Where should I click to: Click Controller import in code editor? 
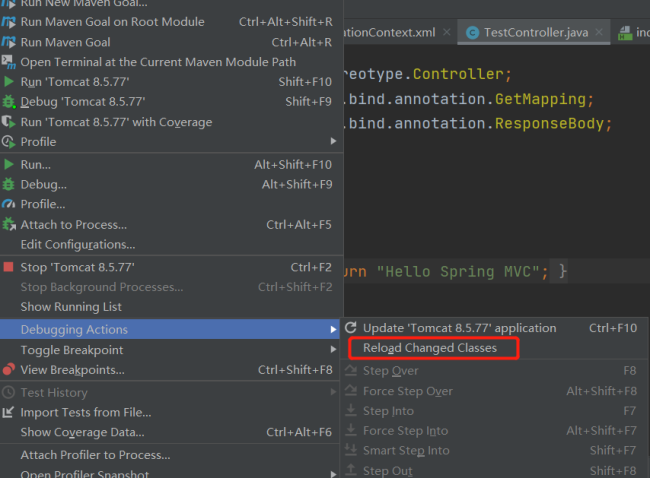pyautogui.click(x=458, y=74)
